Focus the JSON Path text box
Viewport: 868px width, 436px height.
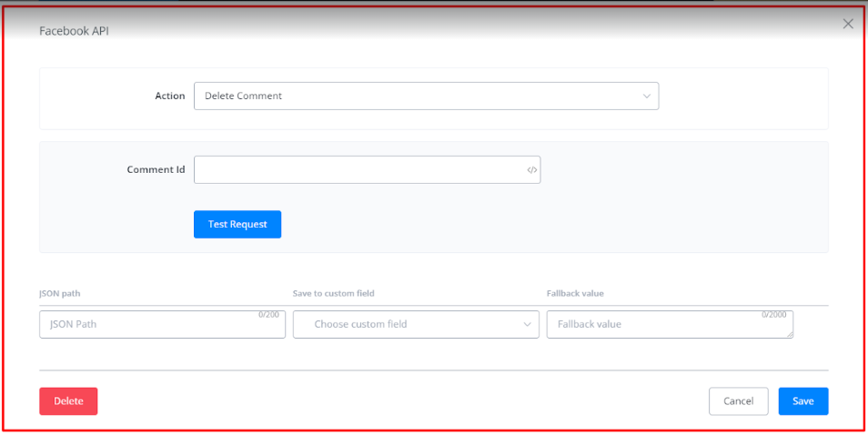[150, 325]
